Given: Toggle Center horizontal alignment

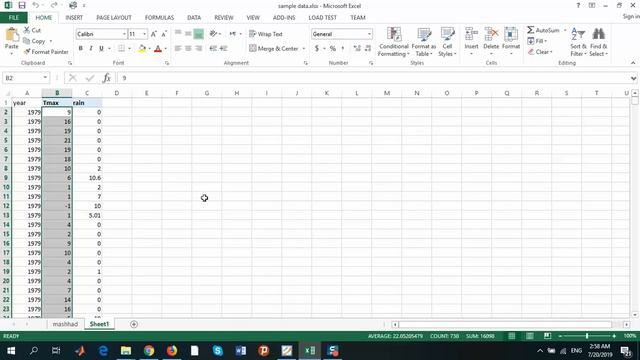Looking at the screenshot, I should (188, 48).
